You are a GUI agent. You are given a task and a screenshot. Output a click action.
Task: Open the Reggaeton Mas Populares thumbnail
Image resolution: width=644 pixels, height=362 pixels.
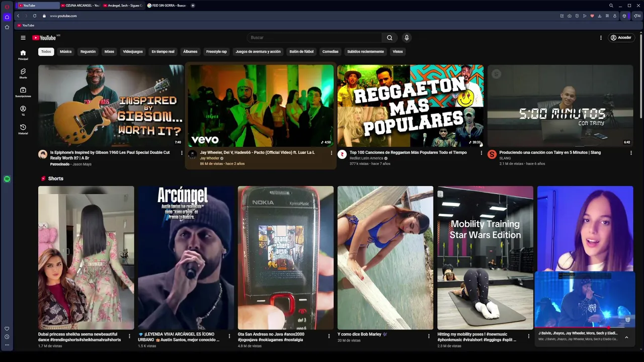coord(411,106)
